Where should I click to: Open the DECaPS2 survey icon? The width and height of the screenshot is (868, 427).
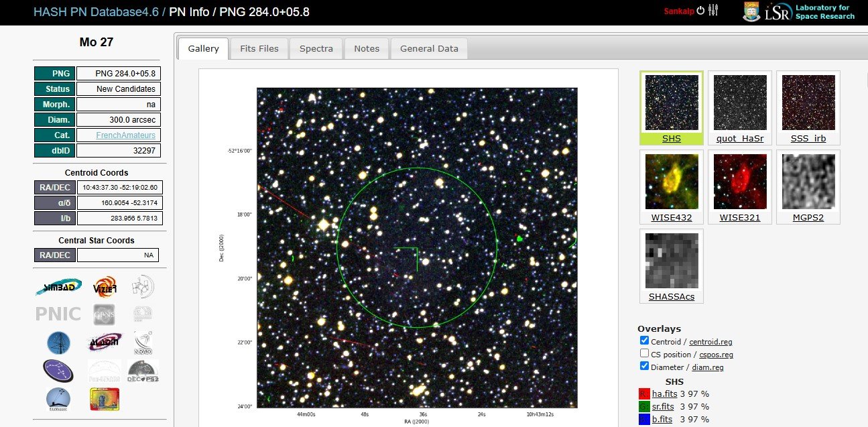pos(143,370)
